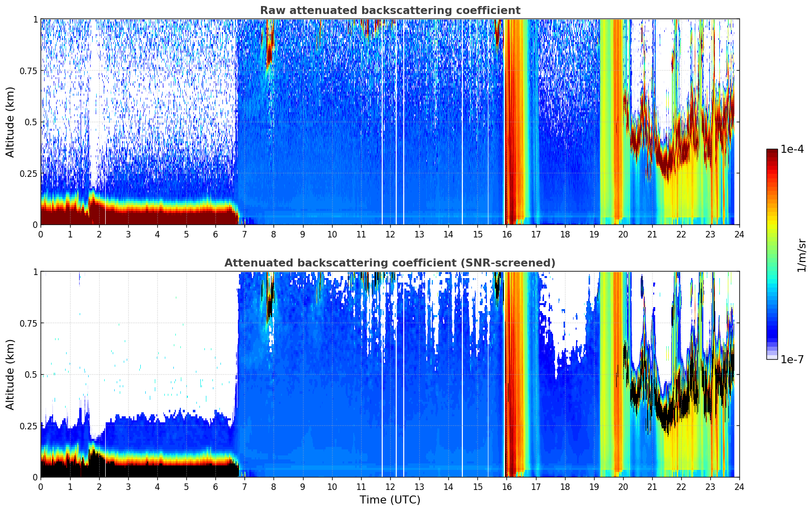The height and width of the screenshot is (511, 812).
Task: Click top plot 'Altitude (km)' axis label
Action: [11, 122]
